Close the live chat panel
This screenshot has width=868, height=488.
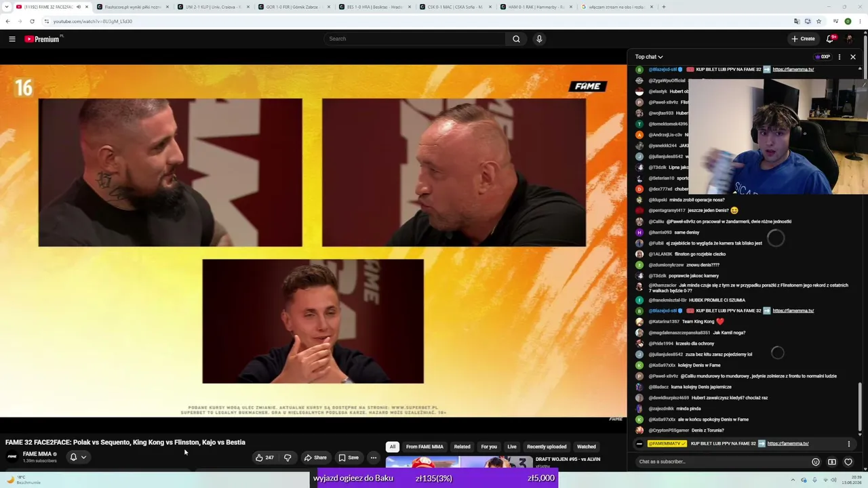pos(853,57)
